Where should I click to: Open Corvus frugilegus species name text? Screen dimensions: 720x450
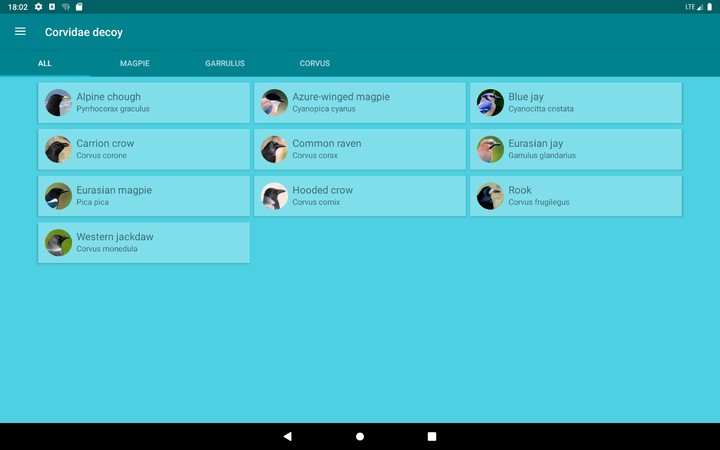click(539, 203)
